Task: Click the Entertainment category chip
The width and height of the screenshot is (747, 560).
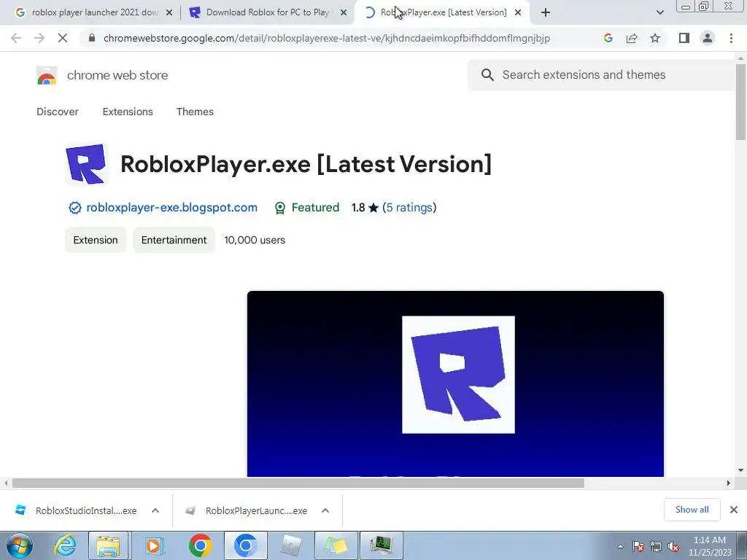Action: (x=174, y=240)
